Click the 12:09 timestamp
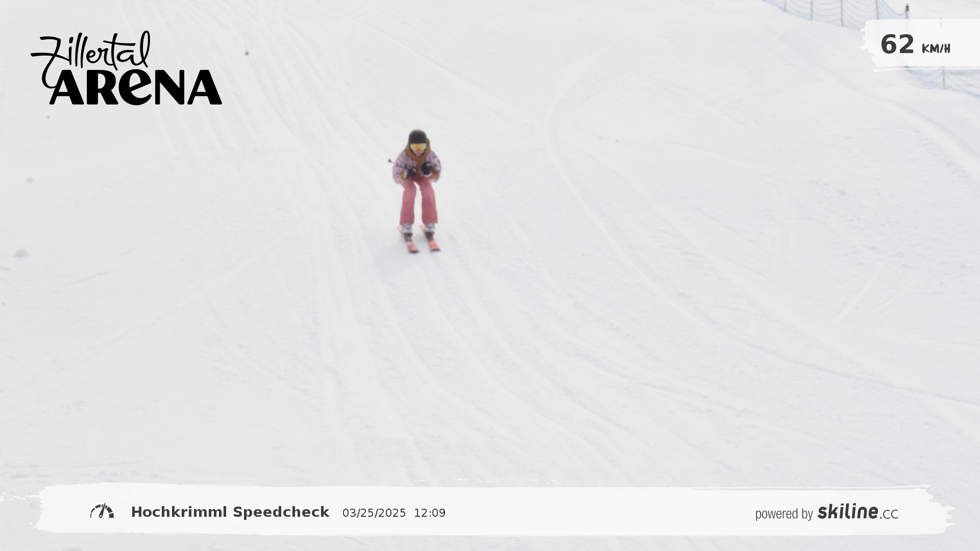Image resolution: width=980 pixels, height=551 pixels. pos(430,513)
